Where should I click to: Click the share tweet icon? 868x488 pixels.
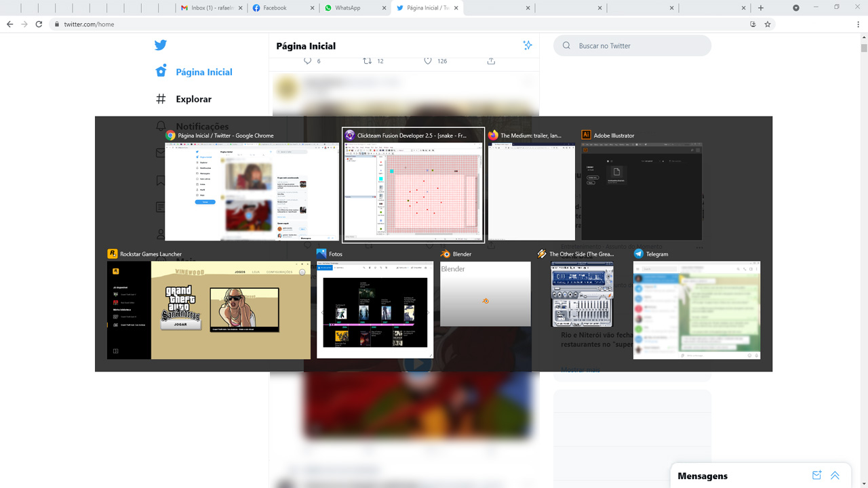[491, 60]
